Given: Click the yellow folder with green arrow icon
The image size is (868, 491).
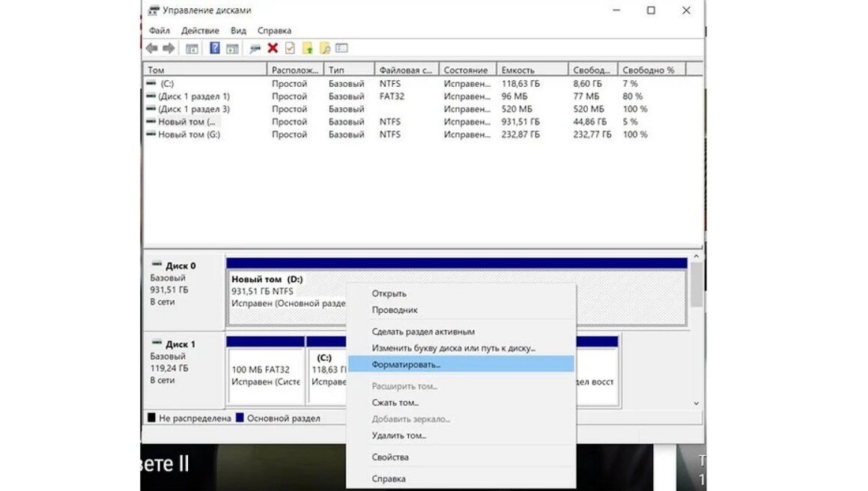Looking at the screenshot, I should [309, 47].
